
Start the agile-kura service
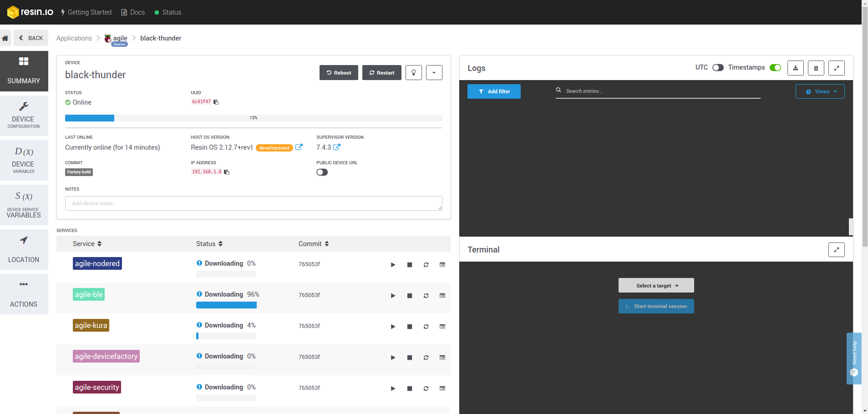(x=393, y=327)
